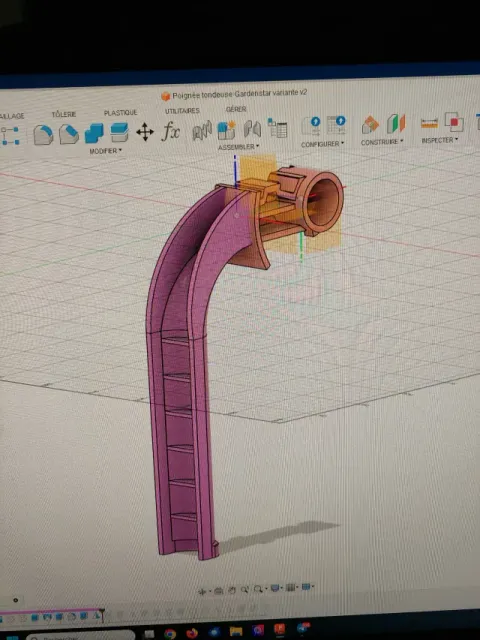Open File Explorer from the taskbar
The width and height of the screenshot is (480, 640).
[x=236, y=631]
